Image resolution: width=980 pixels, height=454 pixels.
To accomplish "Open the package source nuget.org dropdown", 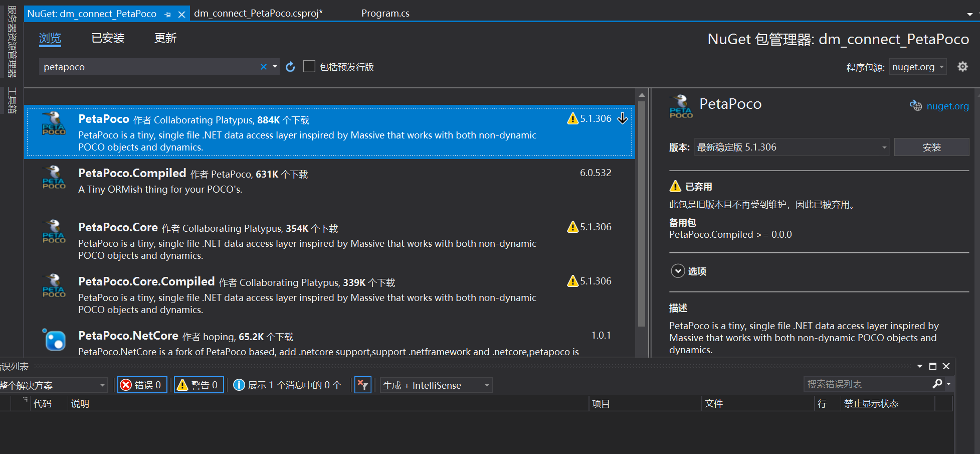I will pyautogui.click(x=918, y=67).
